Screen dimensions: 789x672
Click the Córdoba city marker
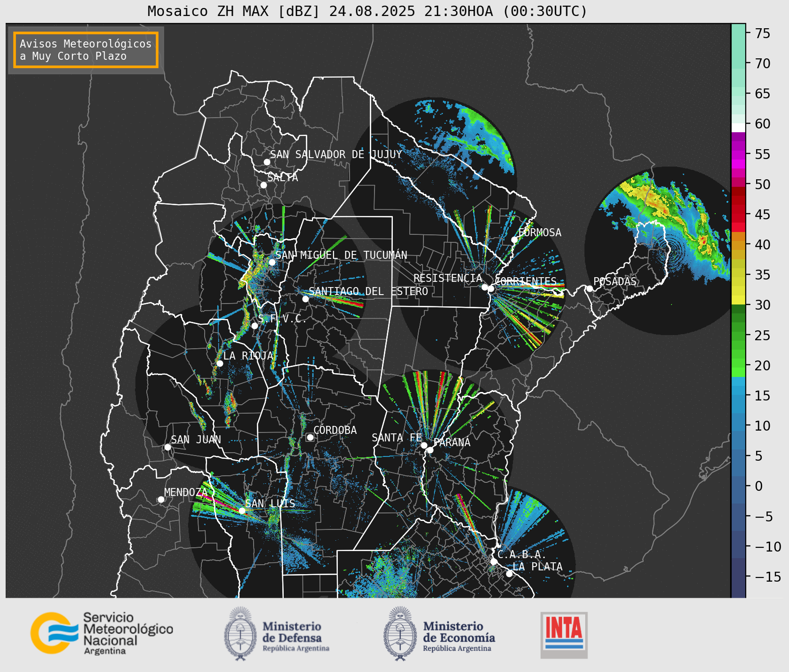tap(310, 437)
